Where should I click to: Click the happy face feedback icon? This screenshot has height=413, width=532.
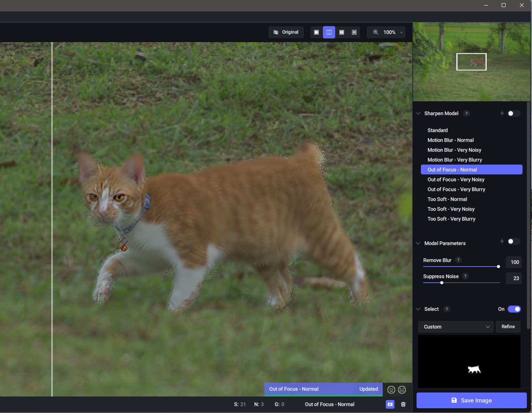(x=391, y=389)
